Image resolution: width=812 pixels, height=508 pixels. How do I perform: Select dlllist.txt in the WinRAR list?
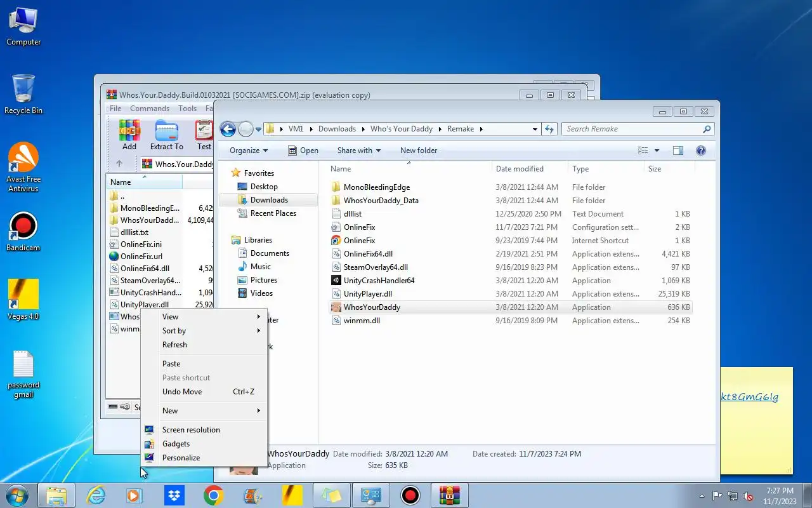(x=134, y=232)
